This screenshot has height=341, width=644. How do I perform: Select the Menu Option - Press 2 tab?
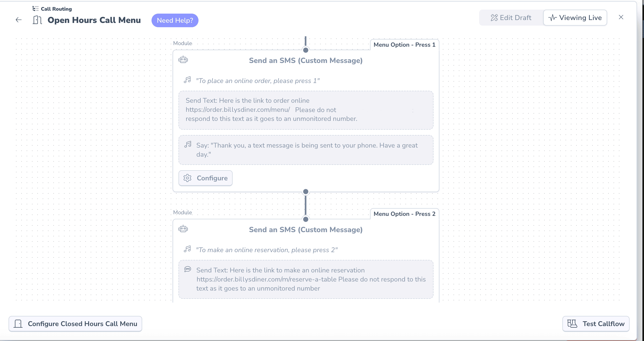404,214
